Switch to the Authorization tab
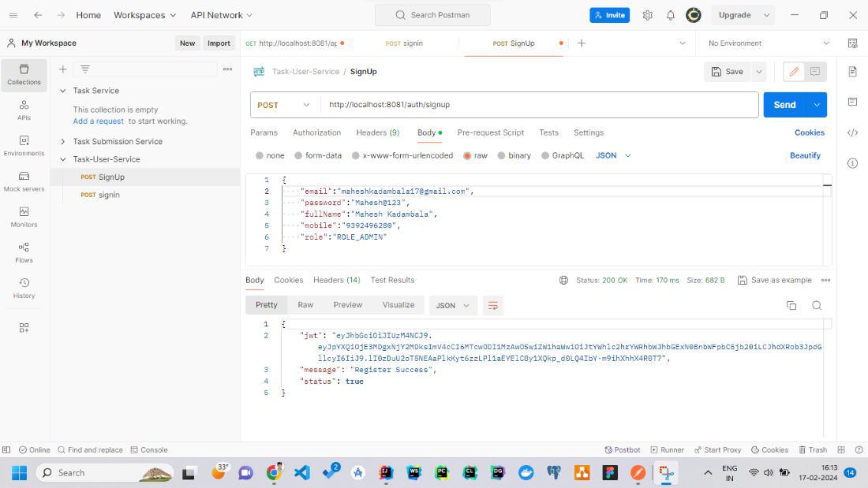The width and height of the screenshot is (868, 488). tap(316, 132)
